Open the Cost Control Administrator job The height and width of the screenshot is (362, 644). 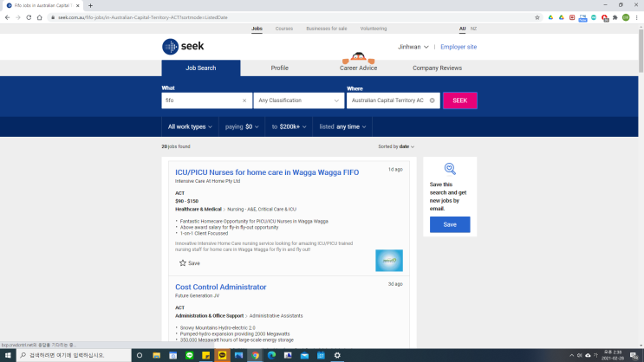220,287
